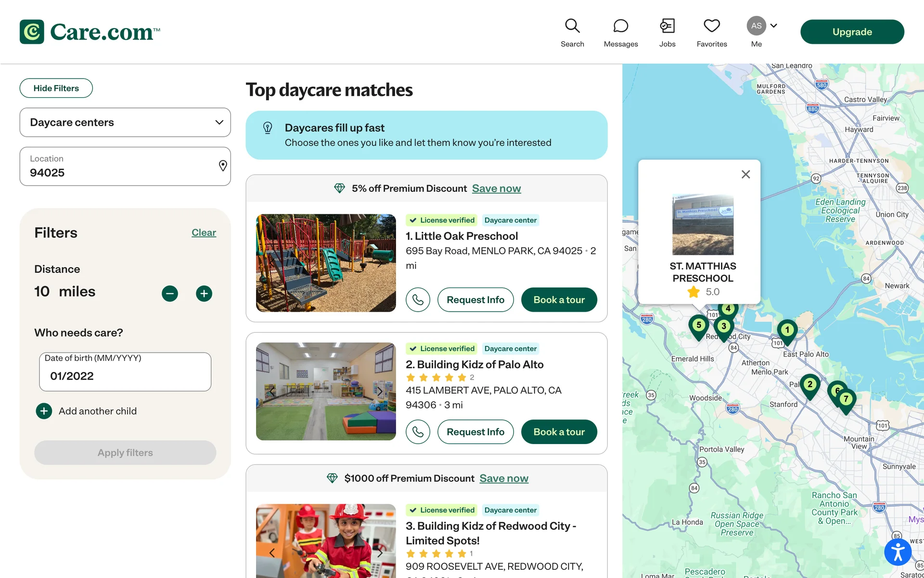Viewport: 924px width, 578px height.
Task: Select map marker number 2
Action: pos(810,384)
